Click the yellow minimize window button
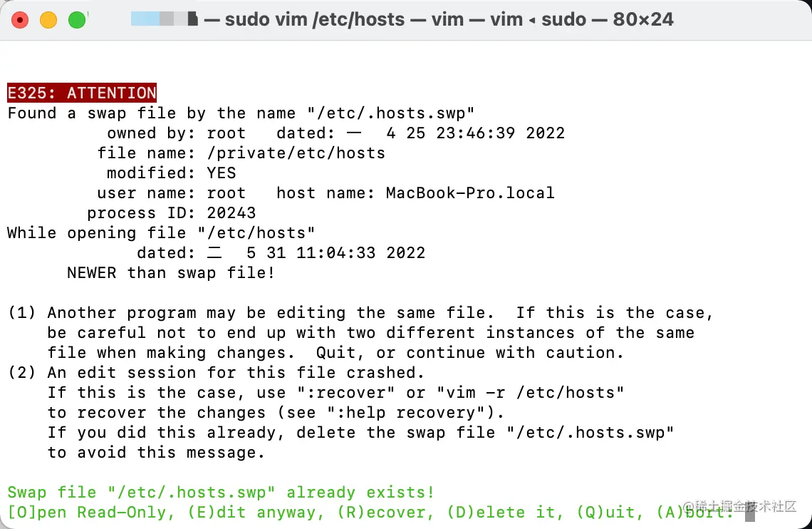Screen dimensions: 812x529 pyautogui.click(x=48, y=20)
